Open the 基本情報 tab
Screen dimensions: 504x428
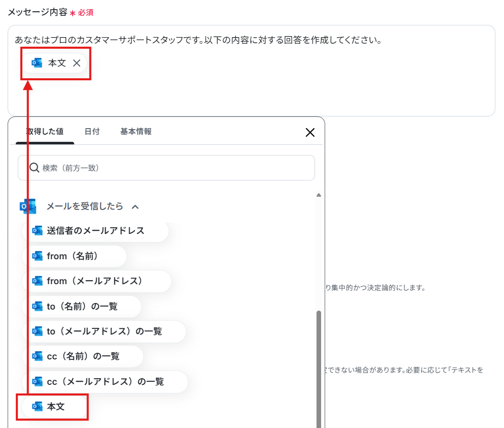pos(136,132)
